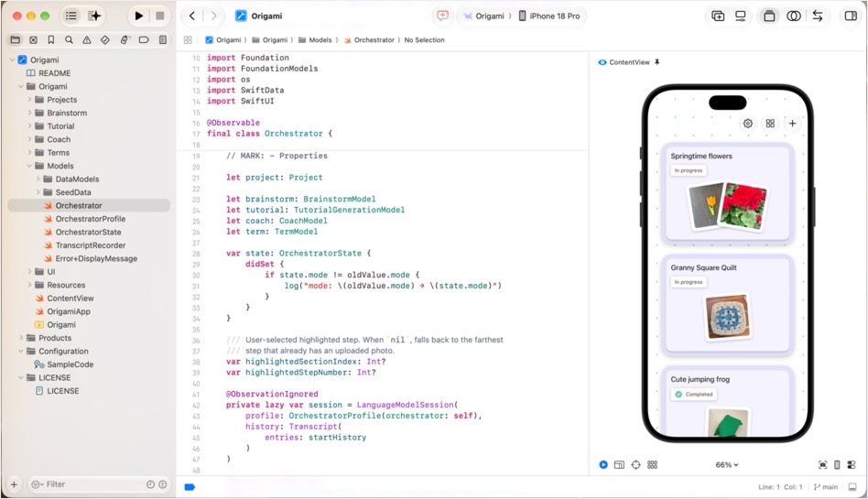Viewport: 868px width, 499px height.
Task: Toggle the inspector panel on right
Action: coord(851,16)
